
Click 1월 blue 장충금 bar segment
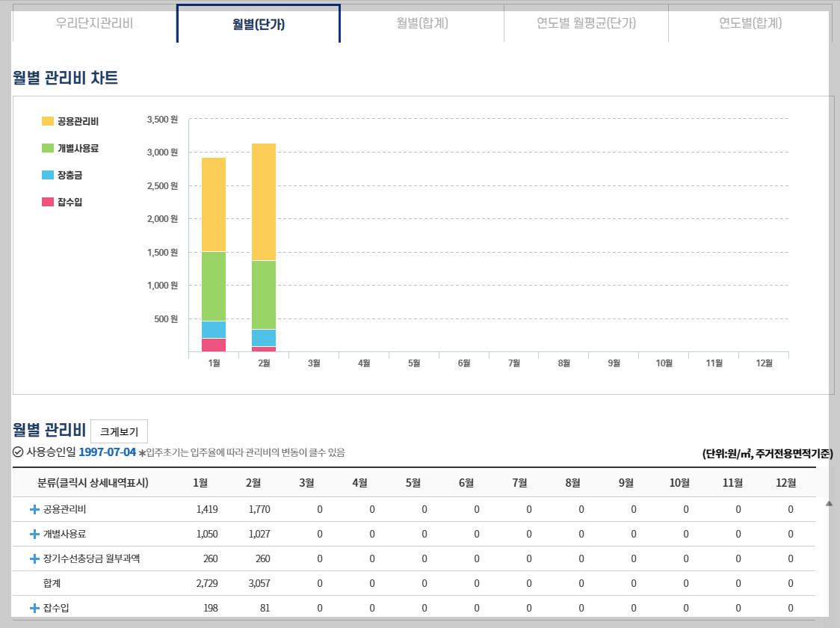pos(214,330)
